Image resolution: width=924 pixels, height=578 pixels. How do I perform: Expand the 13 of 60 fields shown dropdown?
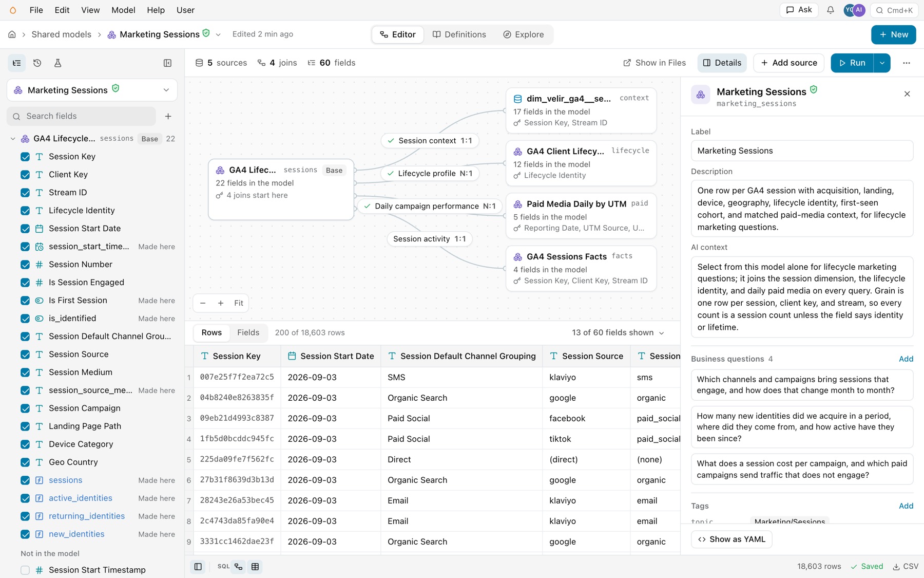[618, 333]
